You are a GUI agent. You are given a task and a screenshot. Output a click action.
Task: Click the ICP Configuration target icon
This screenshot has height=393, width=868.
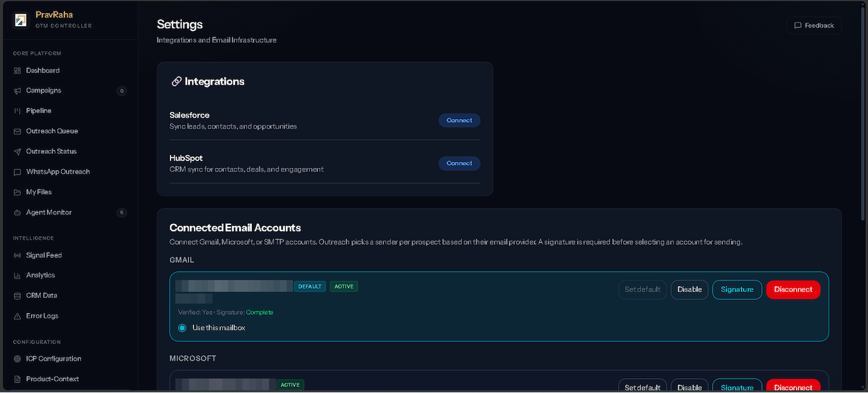[x=17, y=359]
